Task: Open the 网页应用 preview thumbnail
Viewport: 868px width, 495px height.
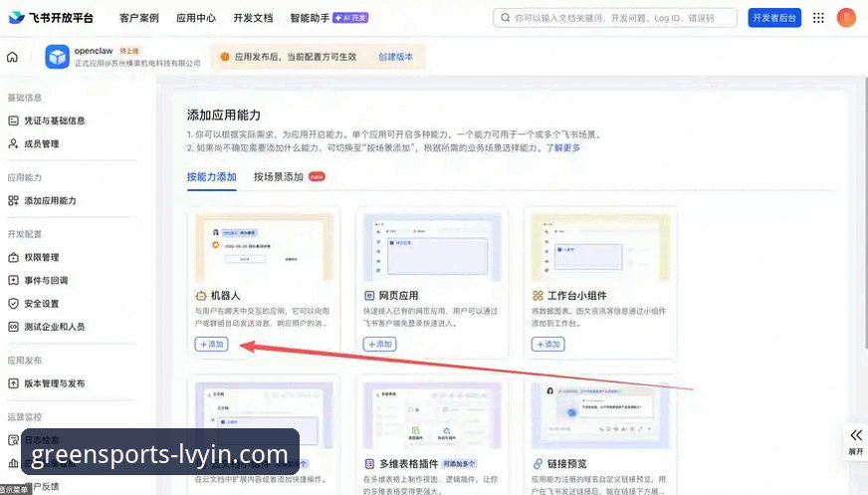Action: pos(432,247)
